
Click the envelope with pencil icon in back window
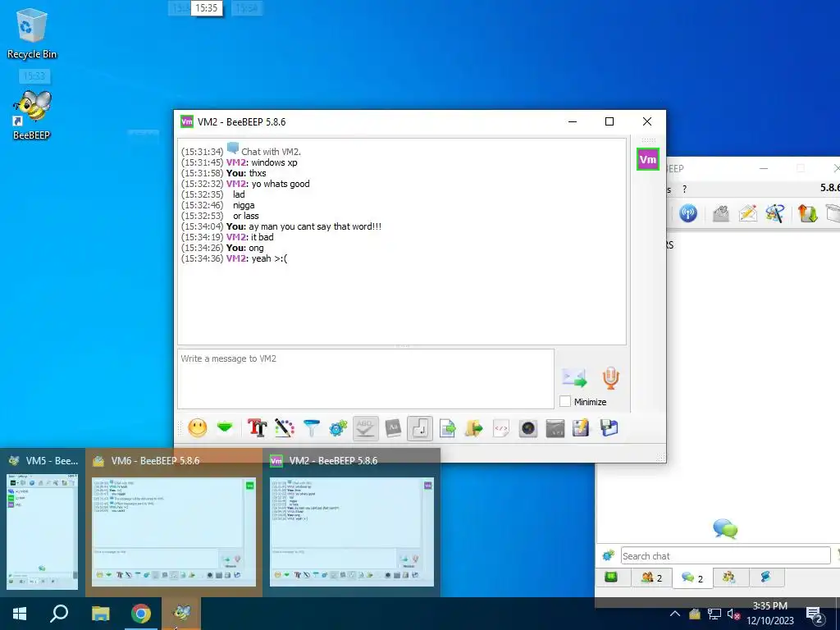[x=748, y=213]
